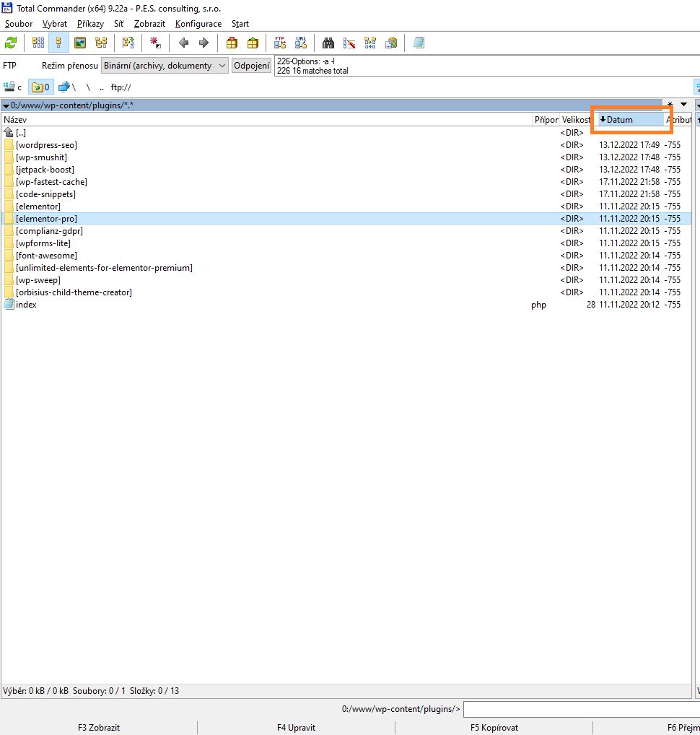The height and width of the screenshot is (735, 700).
Task: Open the Start menu in menu bar
Action: (240, 24)
